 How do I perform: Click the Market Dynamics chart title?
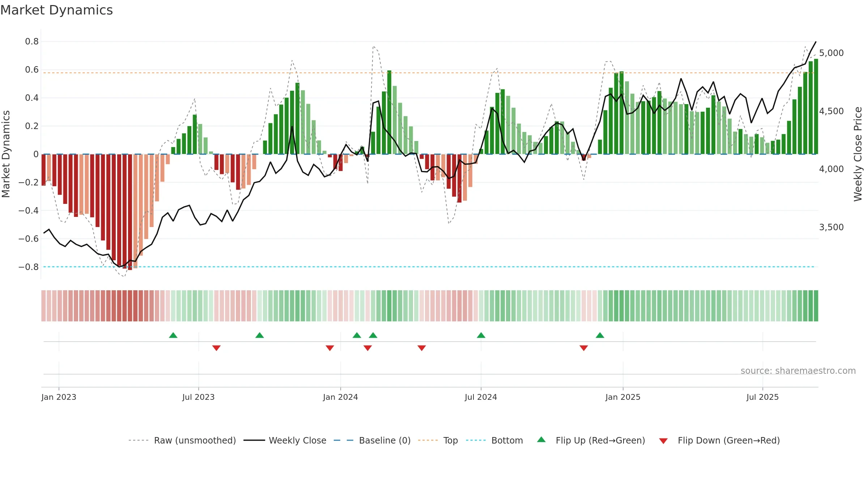click(x=56, y=10)
